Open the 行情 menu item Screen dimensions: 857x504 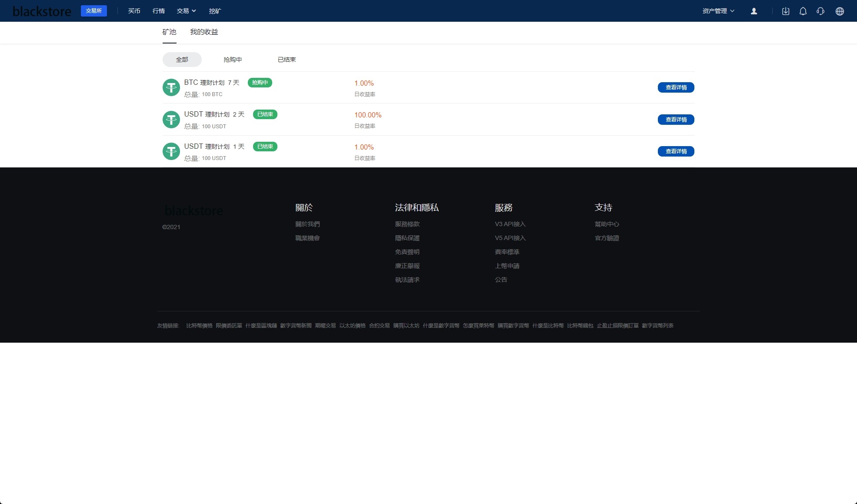159,11
